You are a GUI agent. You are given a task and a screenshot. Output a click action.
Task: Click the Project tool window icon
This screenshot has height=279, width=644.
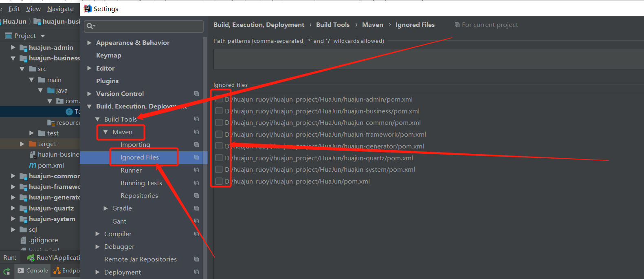8,36
